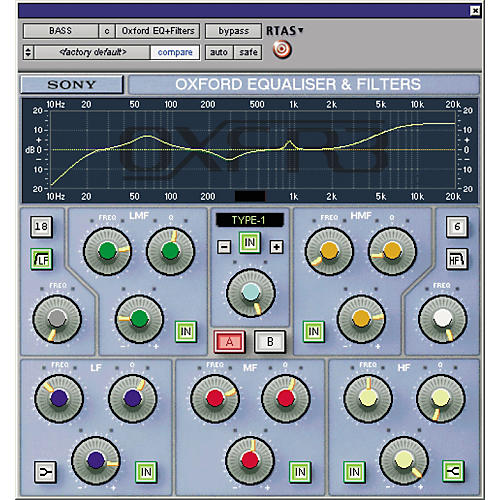Click the center cyan master gain knob
Image resolution: width=500 pixels, height=500 pixels.
click(251, 293)
